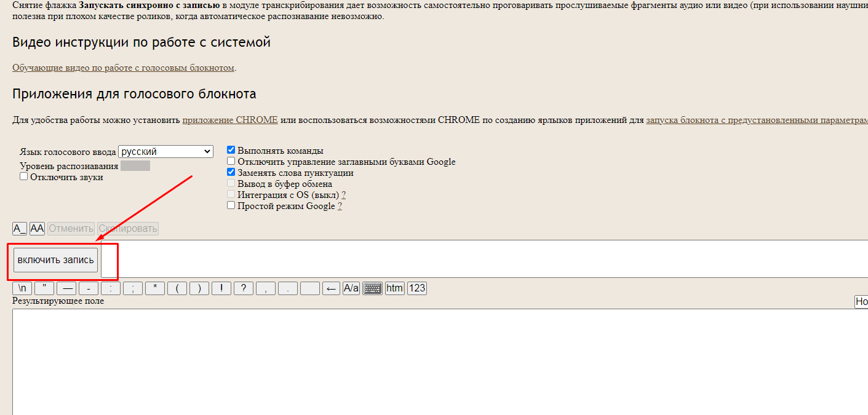Insert a quotation mark with the " button

click(44, 288)
